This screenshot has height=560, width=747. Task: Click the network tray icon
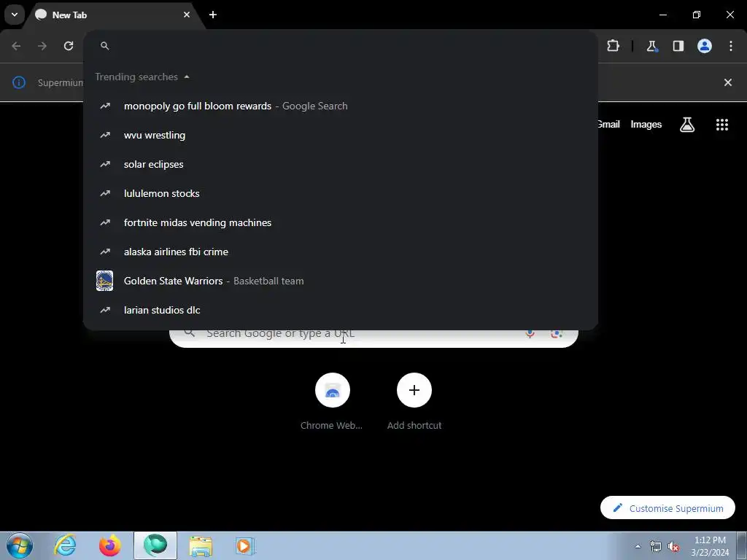[656, 547]
